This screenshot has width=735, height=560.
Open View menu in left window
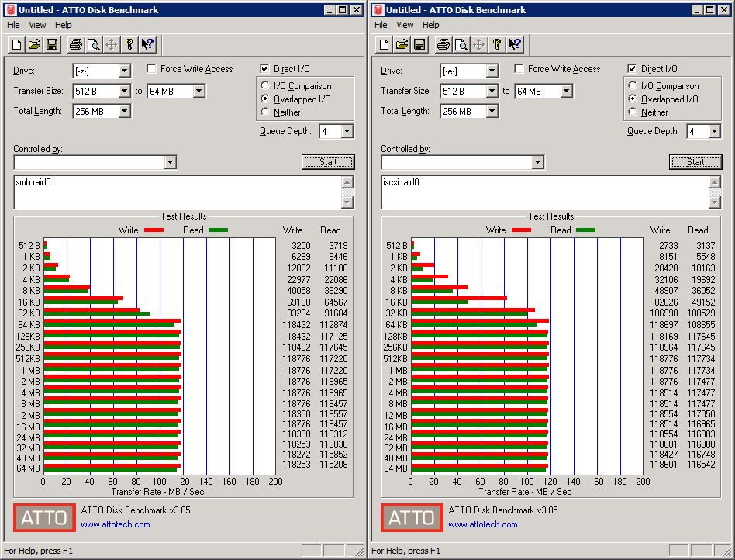(x=37, y=25)
